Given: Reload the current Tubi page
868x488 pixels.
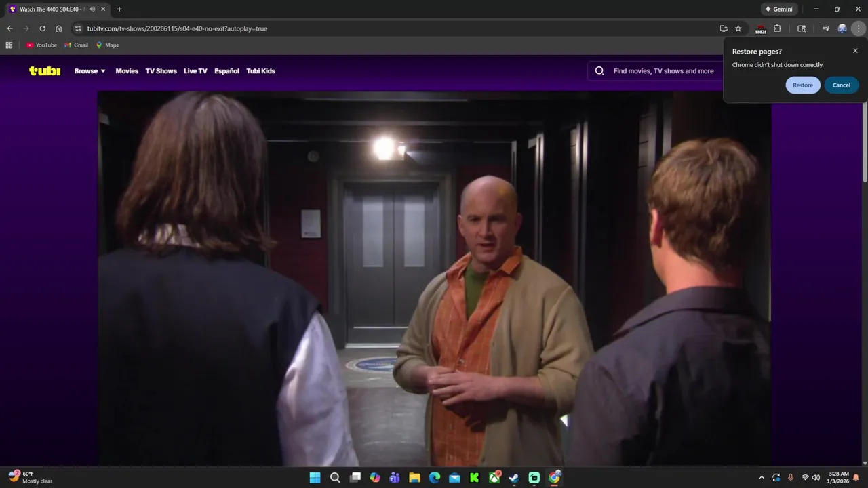Looking at the screenshot, I should [42, 28].
